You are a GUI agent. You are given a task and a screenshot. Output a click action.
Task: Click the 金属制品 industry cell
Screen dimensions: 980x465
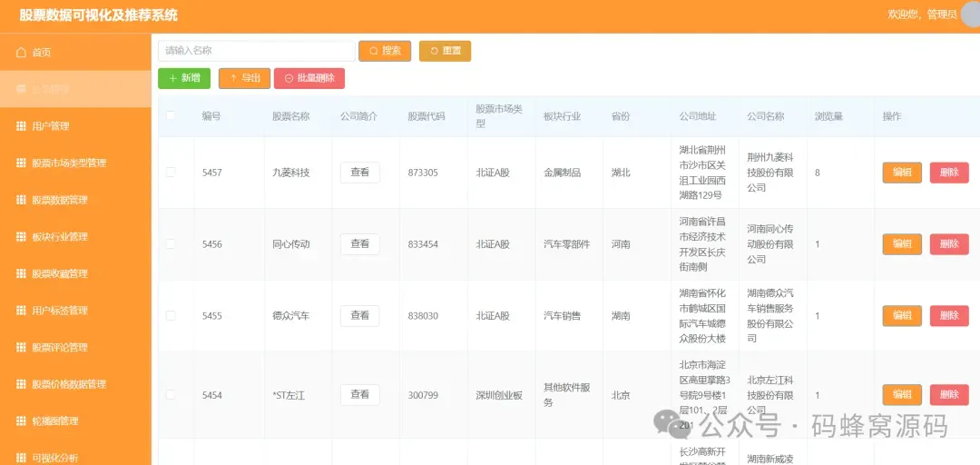(x=563, y=173)
